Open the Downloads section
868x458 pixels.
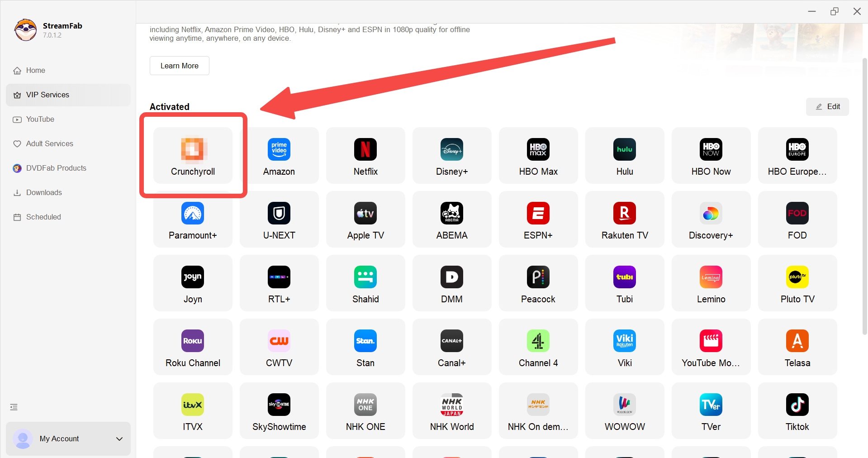click(x=44, y=192)
